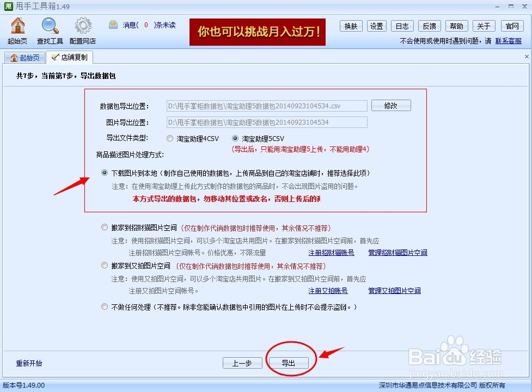This screenshot has width=532, height=392.
Task: Open the 起始页 home icon in toolbar
Action: click(17, 30)
